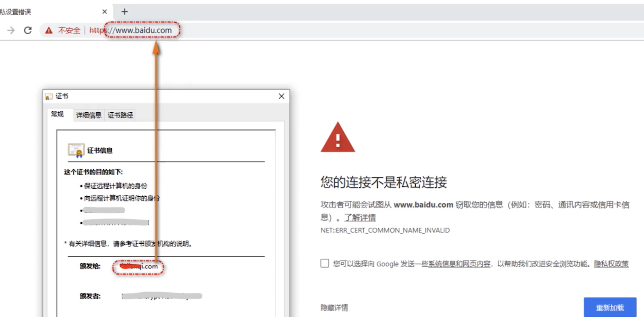The width and height of the screenshot is (644, 317).
Task: Click the 重新加载 button
Action: tap(610, 307)
